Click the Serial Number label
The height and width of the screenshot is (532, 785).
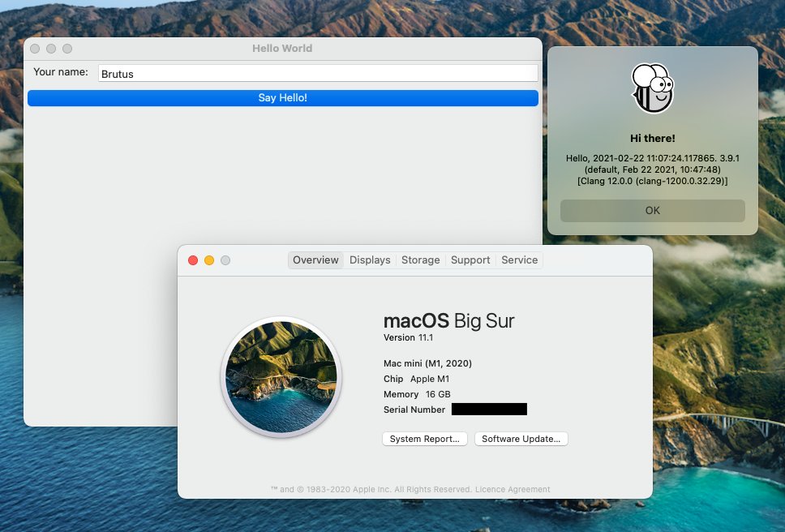pos(414,410)
